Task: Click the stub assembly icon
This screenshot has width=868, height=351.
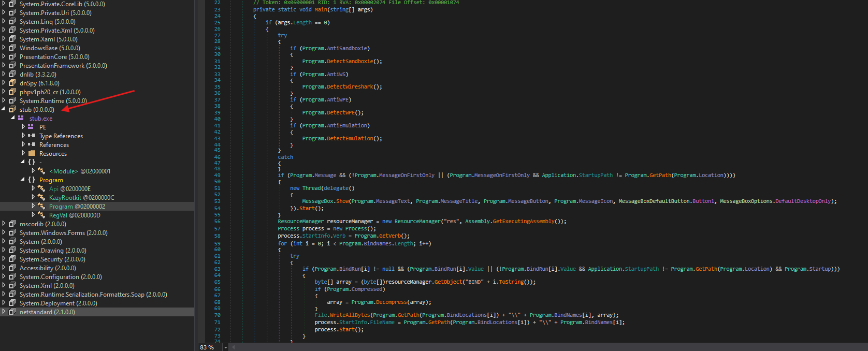Action: [x=12, y=110]
